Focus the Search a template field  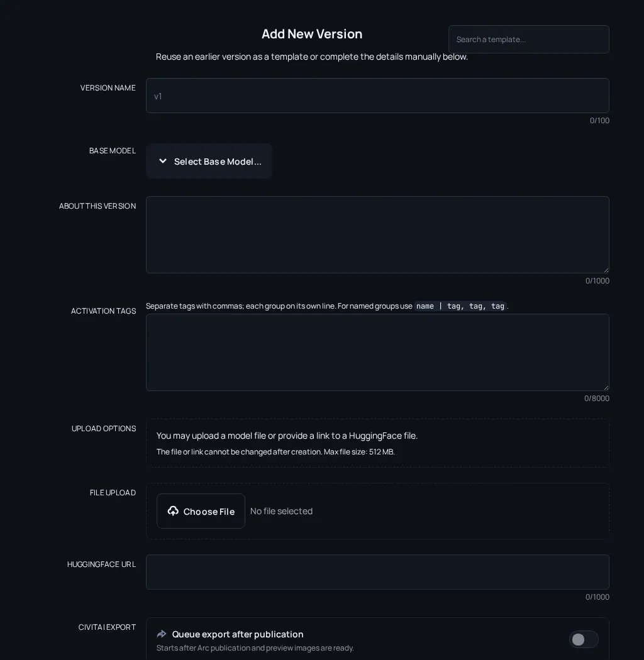pos(528,39)
